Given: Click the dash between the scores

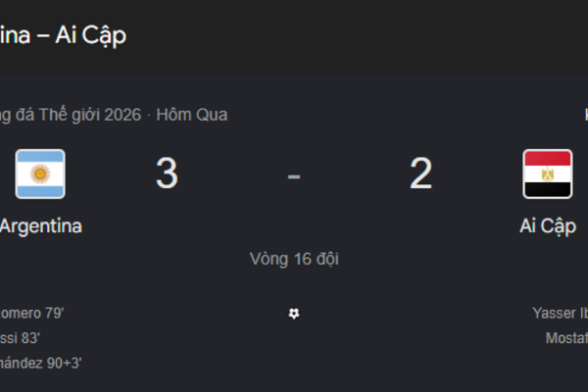Looking at the screenshot, I should pos(294,176).
